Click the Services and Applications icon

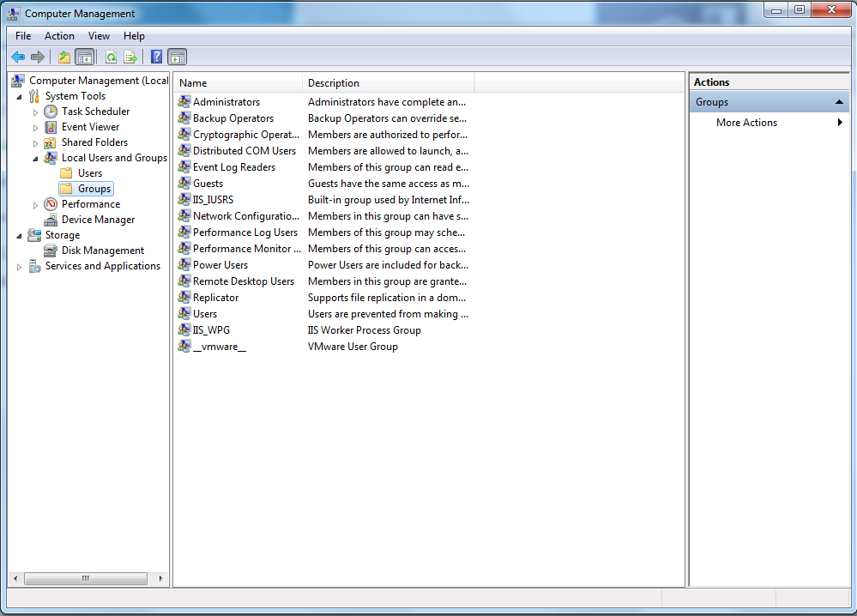pyautogui.click(x=34, y=266)
